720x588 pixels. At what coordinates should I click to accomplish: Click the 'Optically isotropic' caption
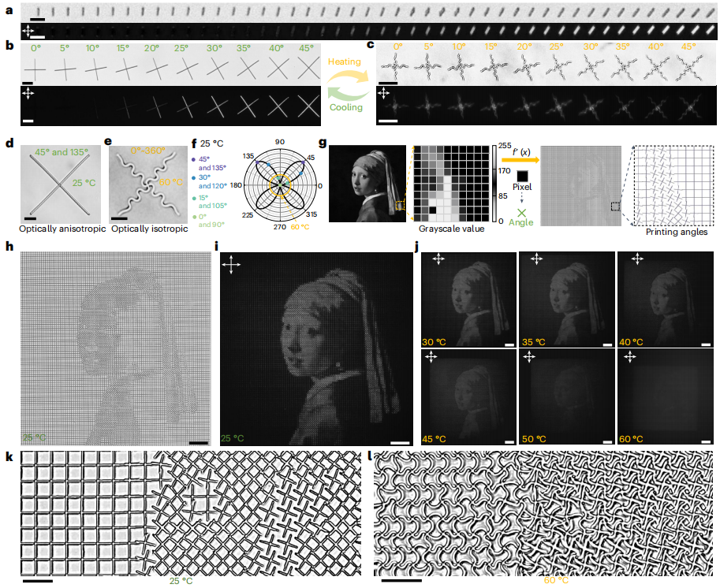[x=150, y=229]
